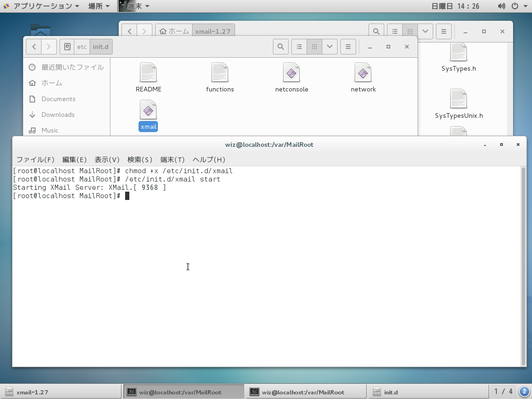532x399 pixels.
Task: Open Downloads in the sidebar
Action: pos(66,115)
